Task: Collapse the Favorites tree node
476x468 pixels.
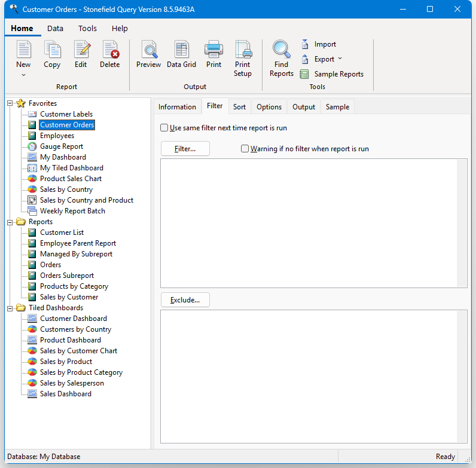Action: [10, 103]
